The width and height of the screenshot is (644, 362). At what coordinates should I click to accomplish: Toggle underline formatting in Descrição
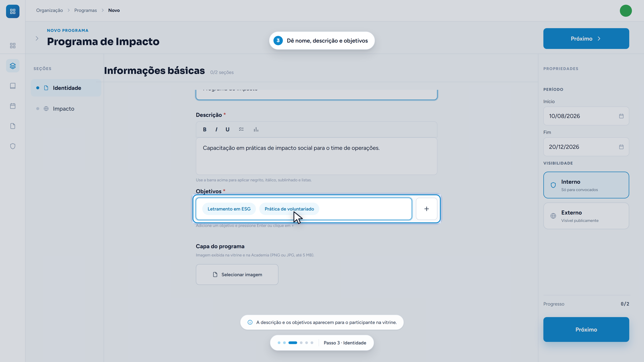click(x=228, y=129)
